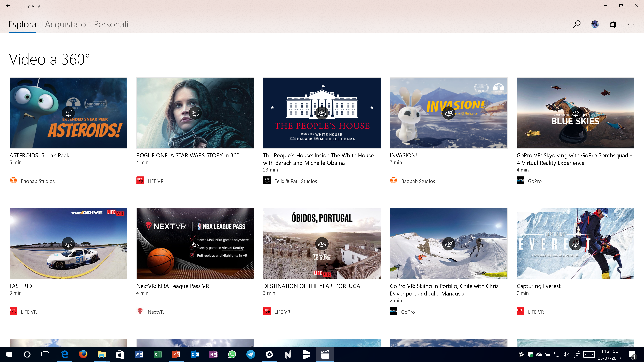This screenshot has height=362, width=644.
Task: Open the Blue Skies skydiving thumbnail
Action: [x=575, y=113]
